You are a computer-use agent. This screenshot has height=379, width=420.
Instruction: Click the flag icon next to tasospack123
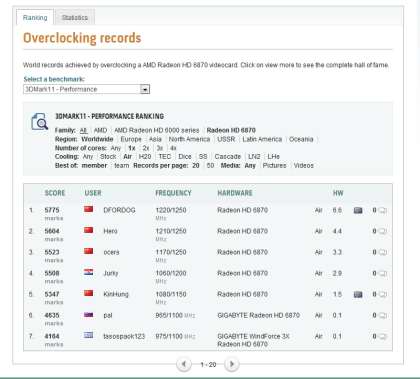tap(88, 335)
